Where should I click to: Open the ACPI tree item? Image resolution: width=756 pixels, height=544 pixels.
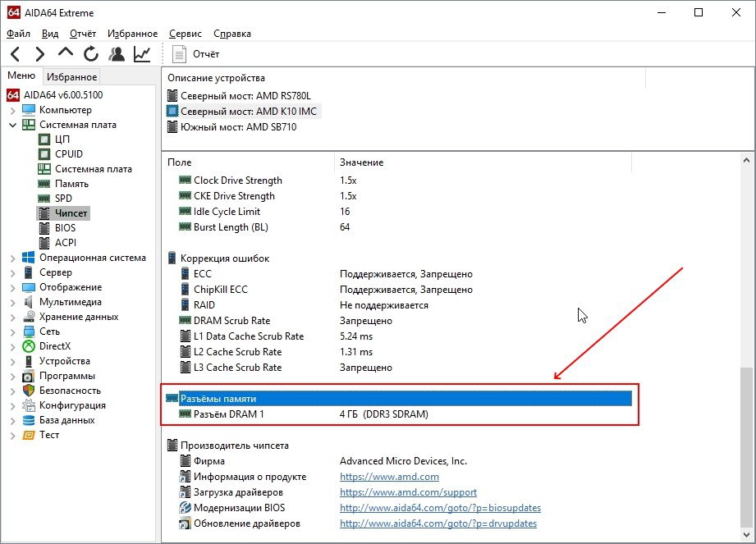(66, 243)
